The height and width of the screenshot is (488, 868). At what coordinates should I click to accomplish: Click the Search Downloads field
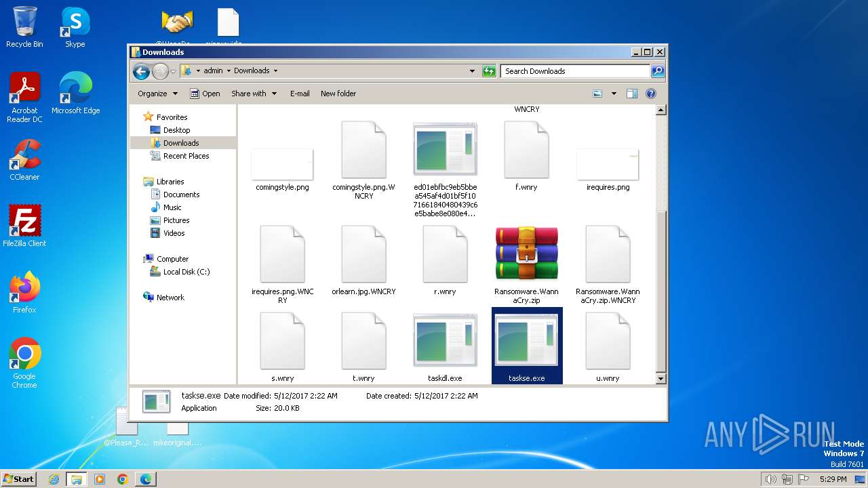576,70
